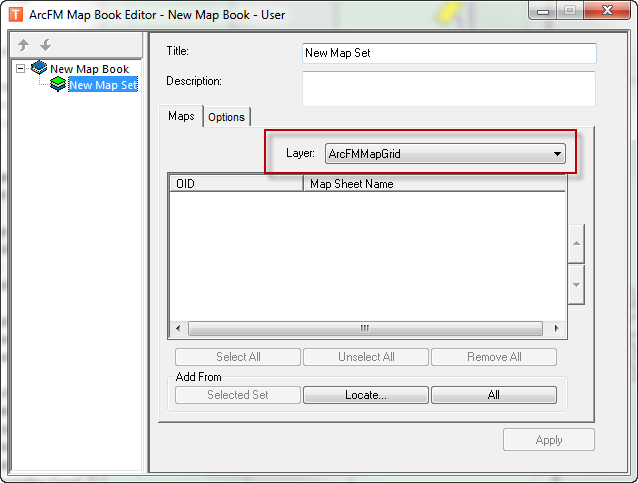Image resolution: width=638 pixels, height=483 pixels.
Task: Click the Apply button
Action: coord(549,440)
